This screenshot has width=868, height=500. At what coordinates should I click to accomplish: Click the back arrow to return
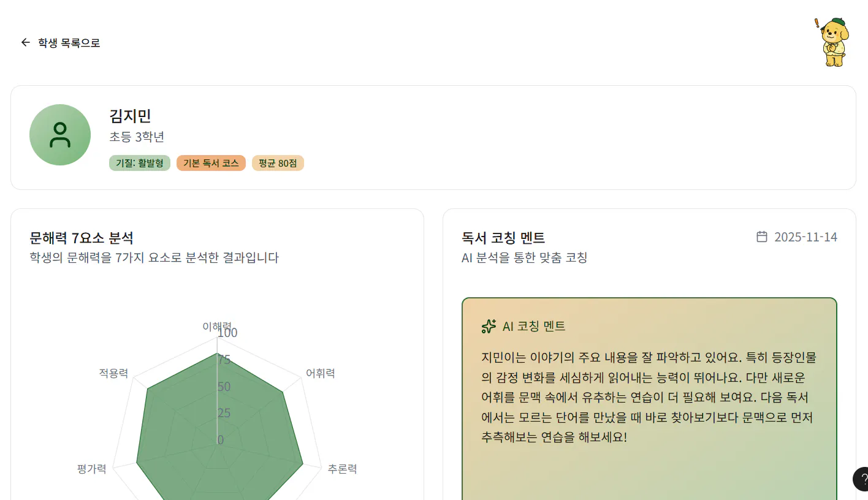[x=25, y=42]
